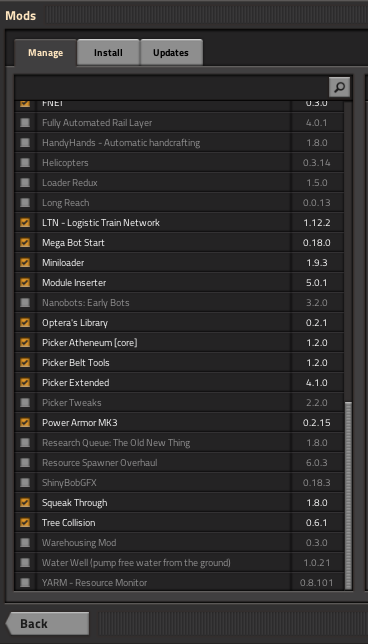This screenshot has width=368, height=644.
Task: Select the Loader Redux mod name
Action: 69,182
